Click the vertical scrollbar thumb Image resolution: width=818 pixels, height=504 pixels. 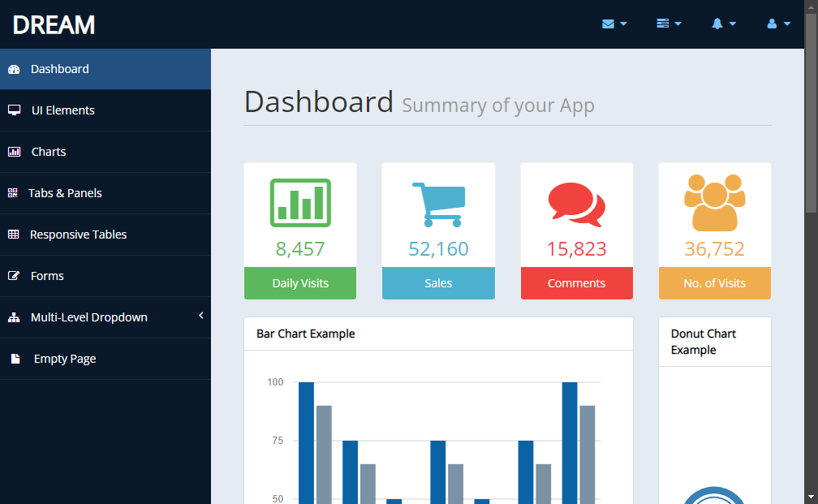811,113
